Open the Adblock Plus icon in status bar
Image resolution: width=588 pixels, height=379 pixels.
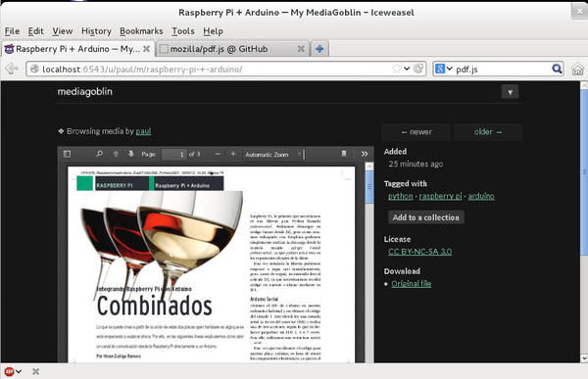(x=9, y=371)
